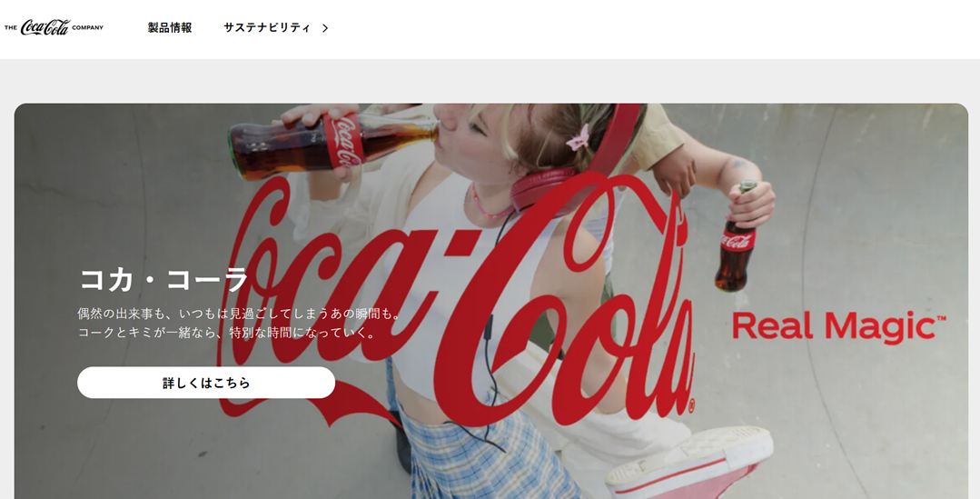980x499 pixels.
Task: Select the コカ・コーラ banner heading
Action: pyautogui.click(x=163, y=279)
